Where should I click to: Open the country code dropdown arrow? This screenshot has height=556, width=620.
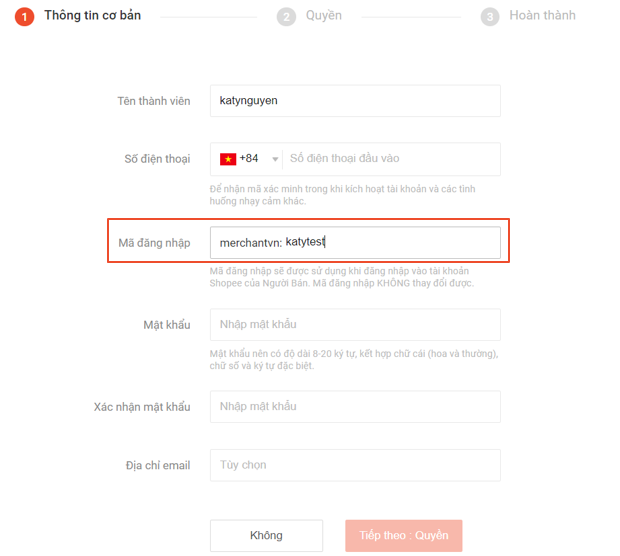point(275,159)
